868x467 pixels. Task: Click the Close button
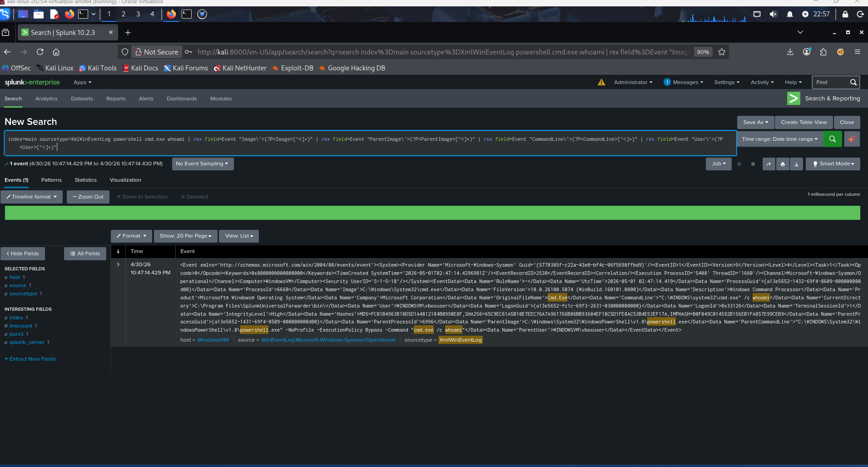(847, 122)
